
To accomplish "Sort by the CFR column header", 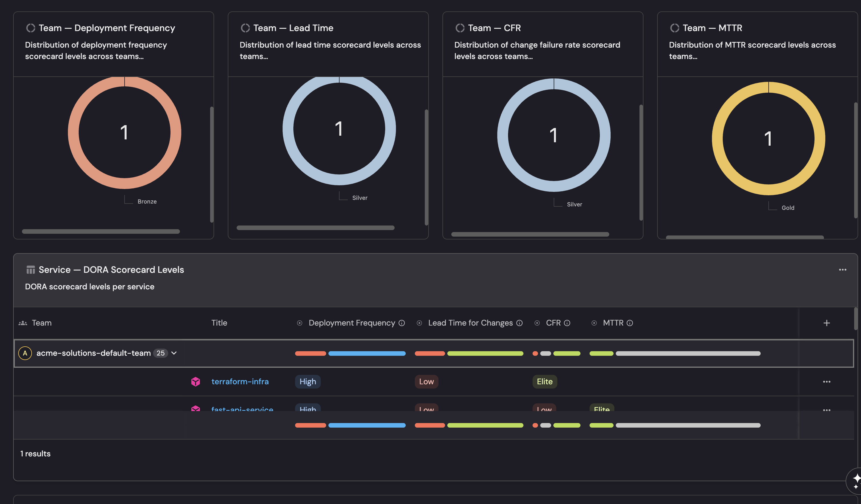I will tap(553, 323).
